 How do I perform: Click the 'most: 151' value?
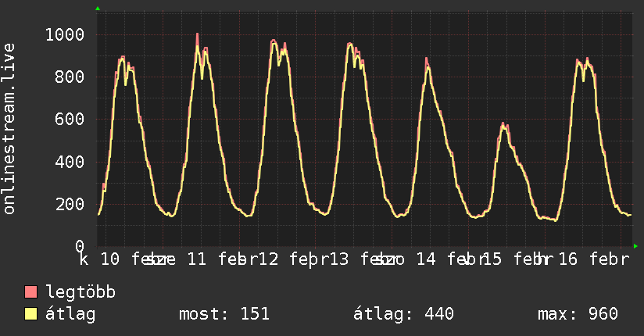(x=224, y=314)
